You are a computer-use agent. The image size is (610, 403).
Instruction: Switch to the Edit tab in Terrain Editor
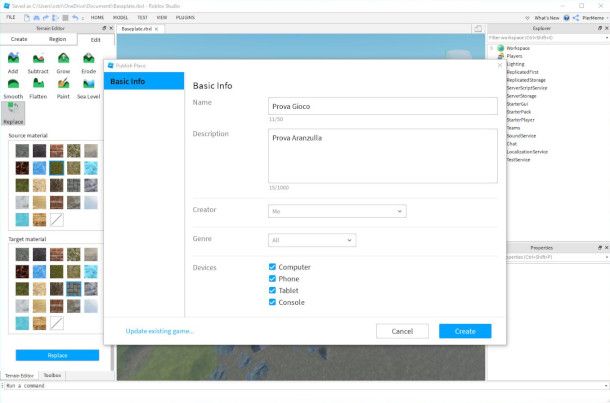pyautogui.click(x=96, y=40)
